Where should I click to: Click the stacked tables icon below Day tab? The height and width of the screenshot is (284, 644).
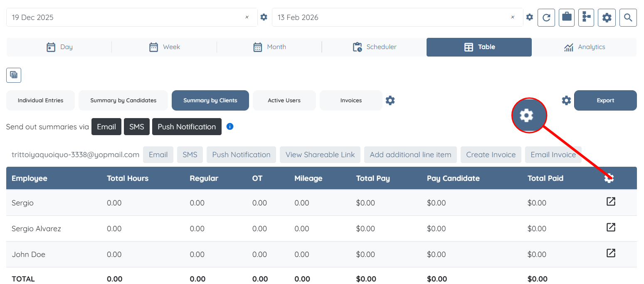coord(14,75)
